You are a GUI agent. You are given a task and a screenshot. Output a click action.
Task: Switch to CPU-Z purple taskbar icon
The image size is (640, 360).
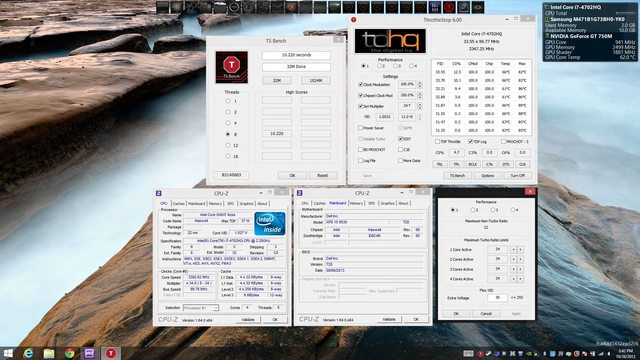point(90,353)
